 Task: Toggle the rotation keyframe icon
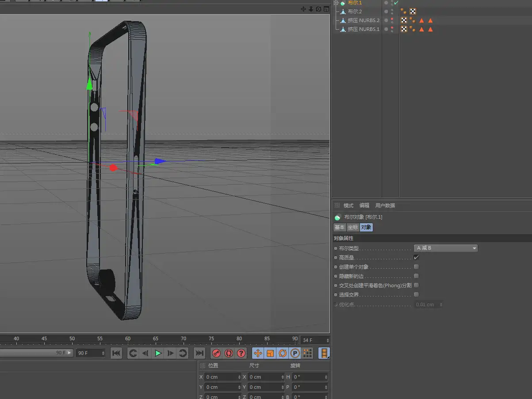coord(283,353)
